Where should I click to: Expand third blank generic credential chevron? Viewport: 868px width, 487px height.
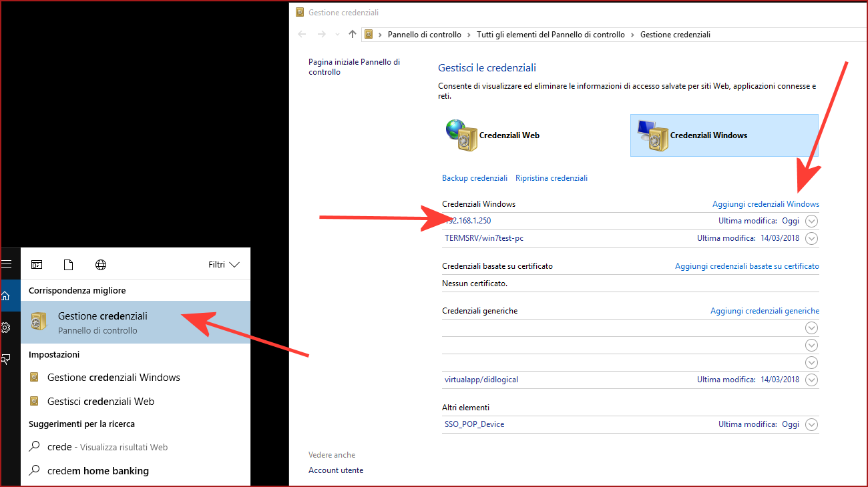[x=812, y=362]
